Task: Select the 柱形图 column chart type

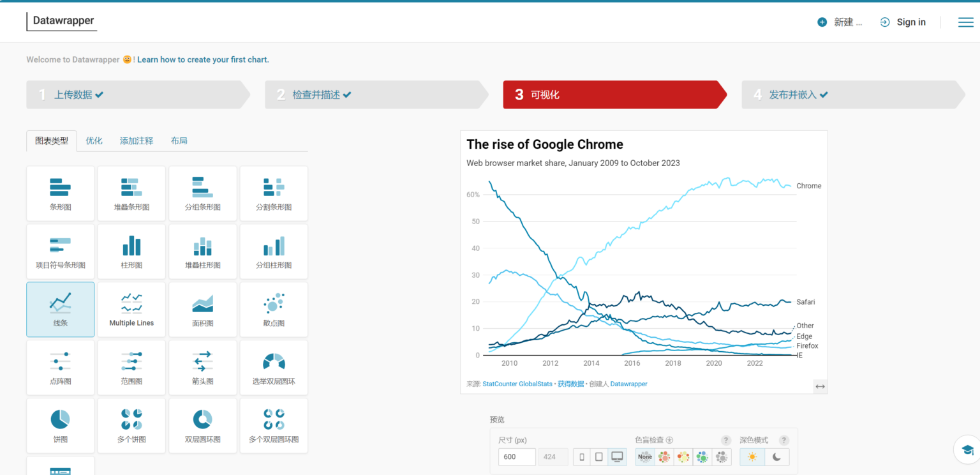Action: click(131, 252)
